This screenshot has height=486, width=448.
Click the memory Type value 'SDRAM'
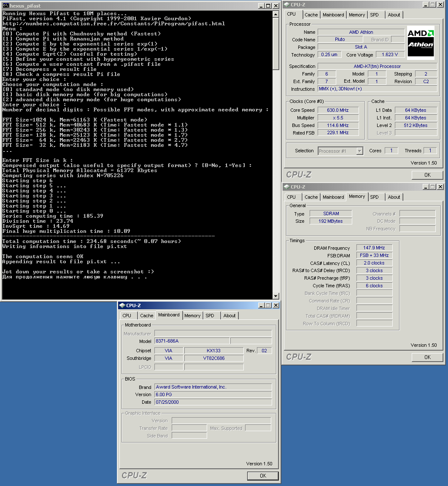(x=331, y=213)
